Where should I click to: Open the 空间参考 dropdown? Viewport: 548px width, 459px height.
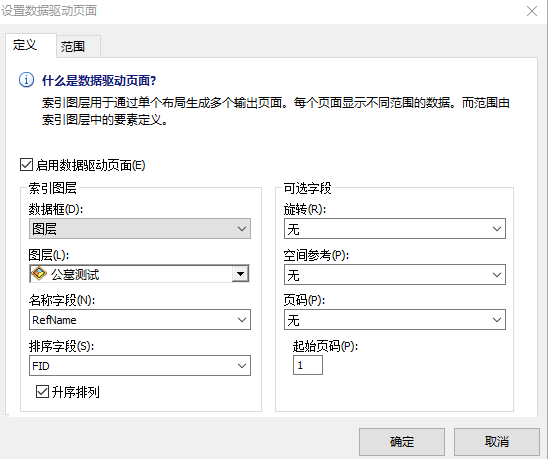pyautogui.click(x=395, y=274)
